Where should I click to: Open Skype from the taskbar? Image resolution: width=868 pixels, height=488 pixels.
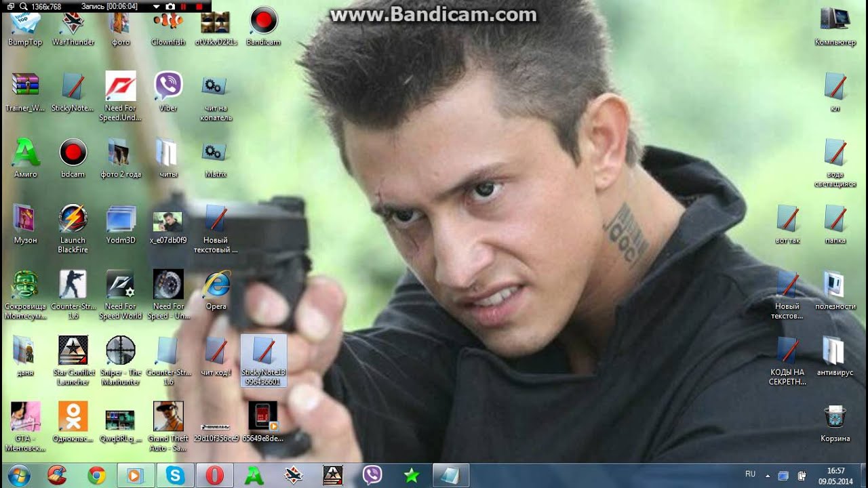click(x=175, y=476)
